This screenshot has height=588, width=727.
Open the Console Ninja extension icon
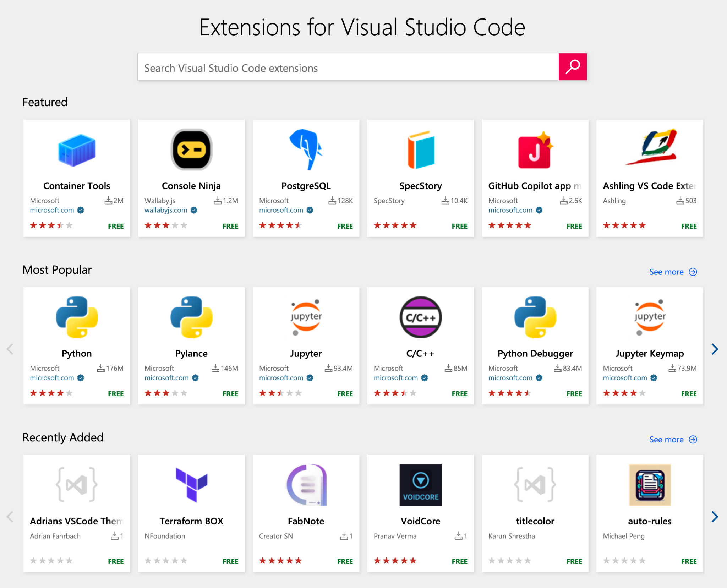(x=191, y=150)
